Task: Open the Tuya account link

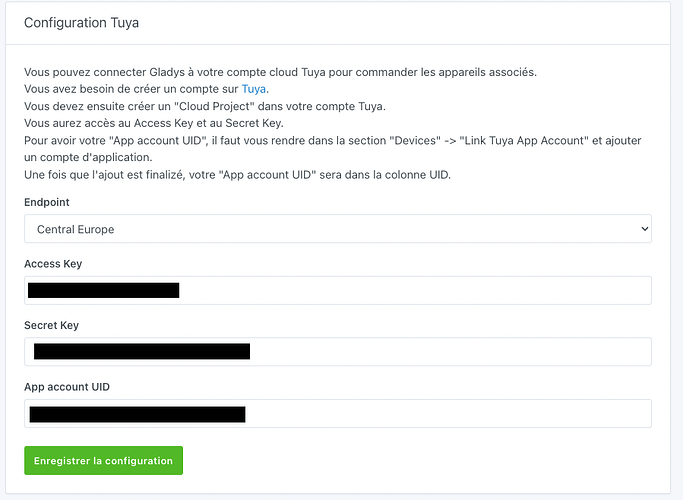Action: [254, 89]
